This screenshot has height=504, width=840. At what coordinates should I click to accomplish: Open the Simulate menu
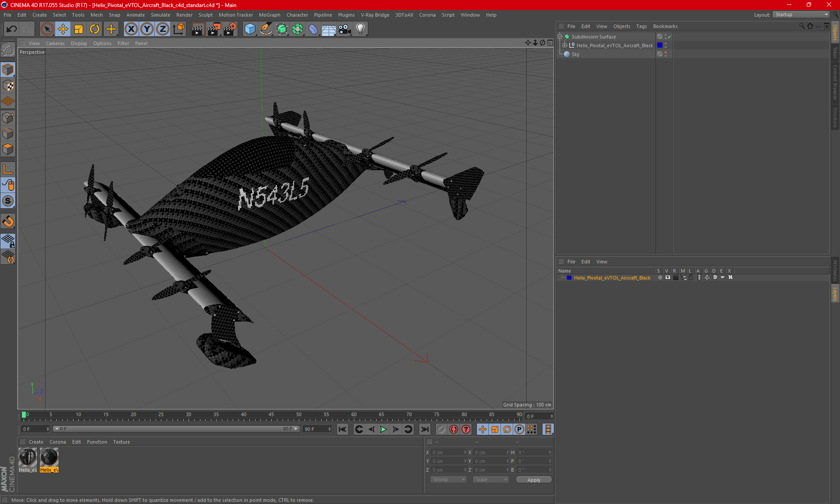pyautogui.click(x=161, y=15)
